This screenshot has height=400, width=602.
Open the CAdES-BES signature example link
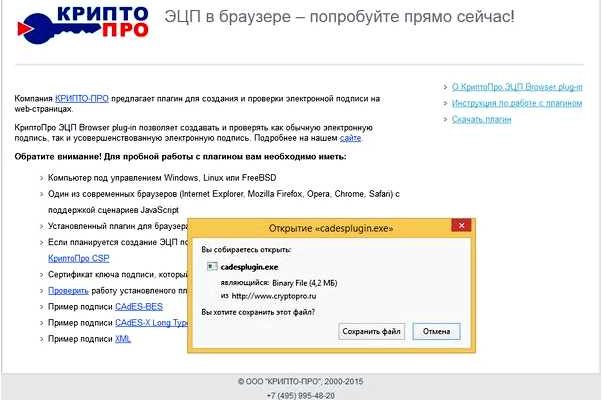[139, 307]
